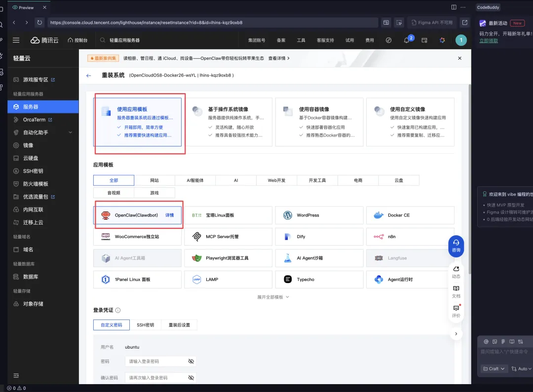This screenshot has height=392, width=533.
Task: Open 文档 documentation widget
Action: [x=456, y=292]
